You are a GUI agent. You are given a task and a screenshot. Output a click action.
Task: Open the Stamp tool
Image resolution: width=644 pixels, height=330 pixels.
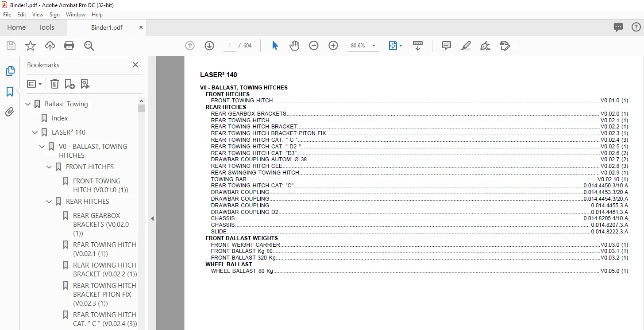505,46
